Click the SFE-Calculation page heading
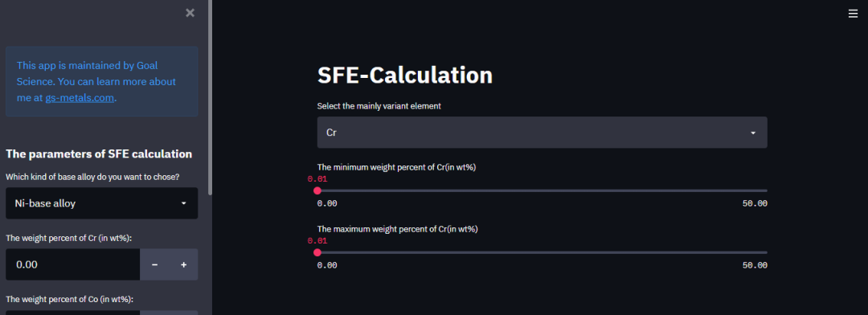This screenshot has height=315, width=868. tap(404, 76)
